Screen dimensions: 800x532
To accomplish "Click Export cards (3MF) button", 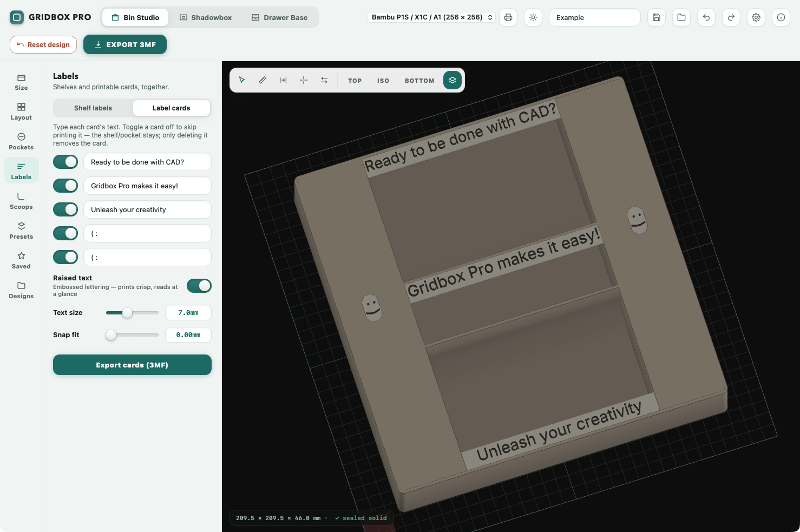I will pyautogui.click(x=132, y=365).
